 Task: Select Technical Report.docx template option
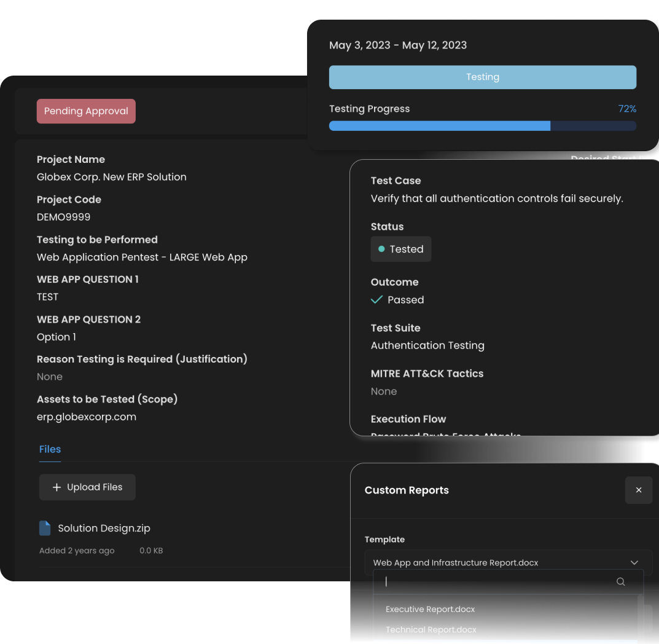point(431,629)
